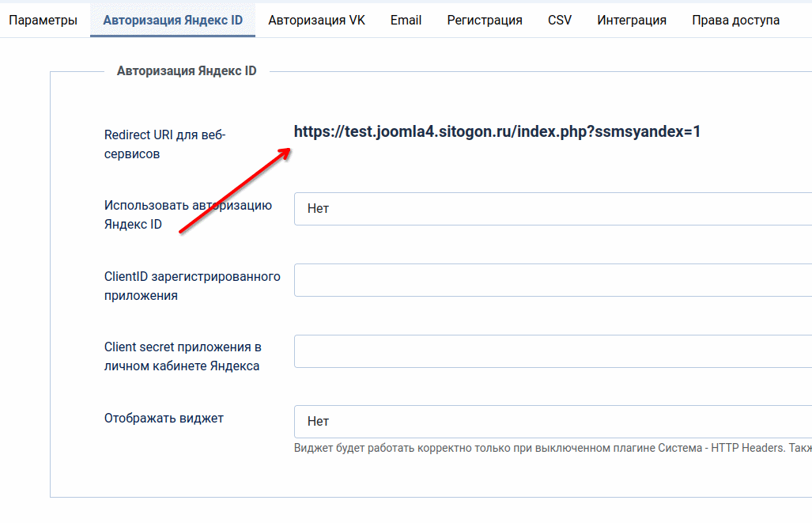
Task: Switch to the CSV tab
Action: (x=559, y=21)
